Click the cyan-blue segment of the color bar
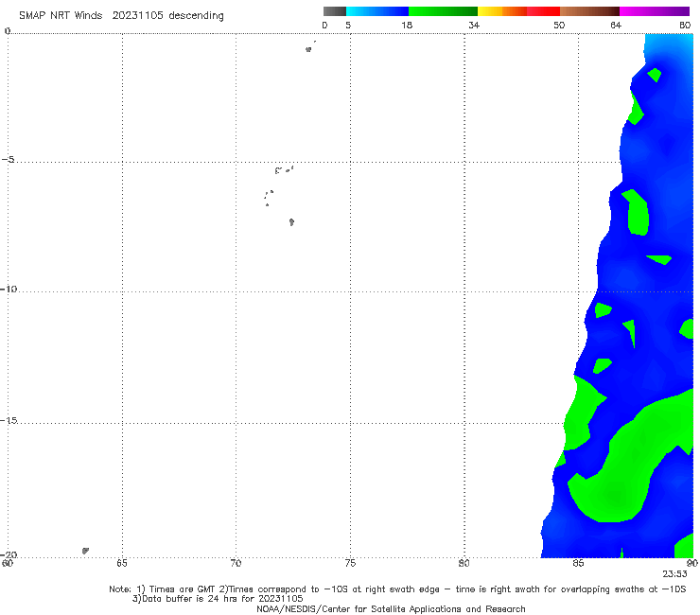Image resolution: width=700 pixels, height=615 pixels. (377, 11)
